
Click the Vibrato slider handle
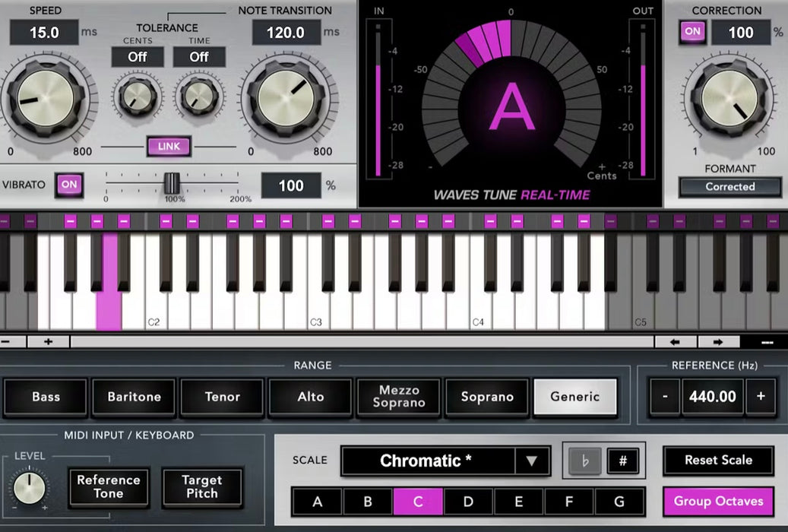pos(172,183)
